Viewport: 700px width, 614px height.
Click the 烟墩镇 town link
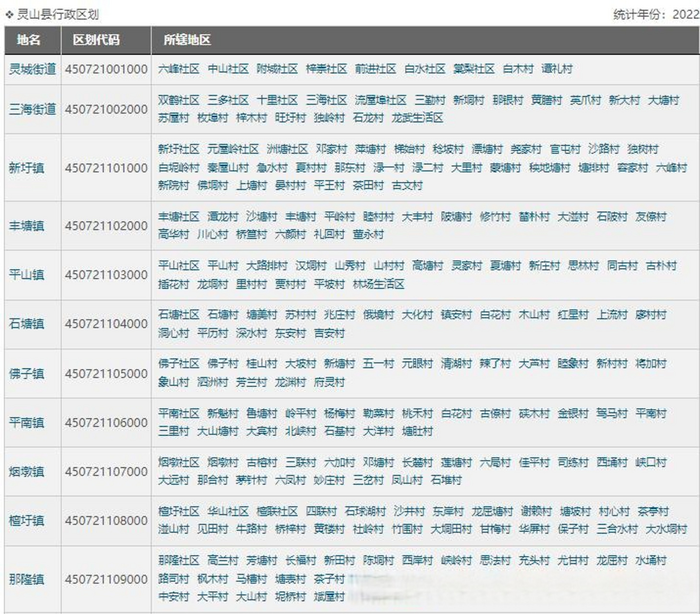[26, 472]
